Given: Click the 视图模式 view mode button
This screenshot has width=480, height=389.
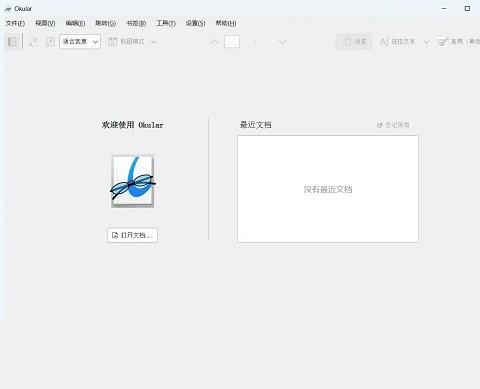Looking at the screenshot, I should [127, 42].
